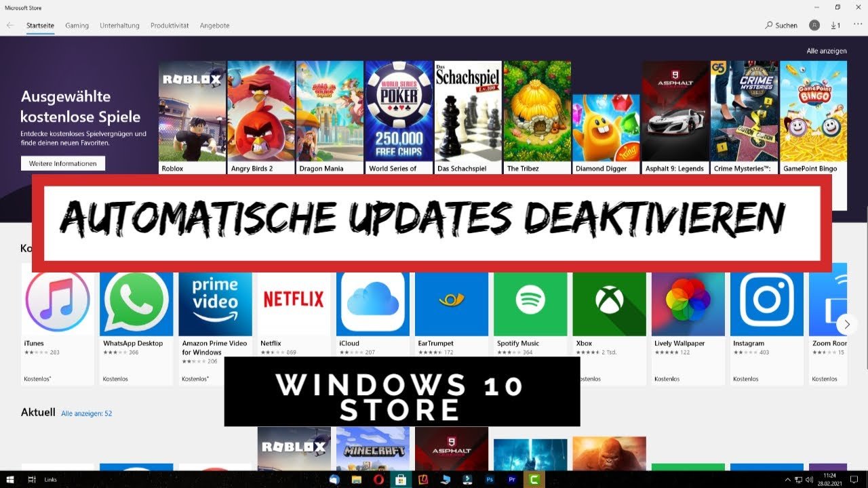Click the 'WhatsApp Desktop' app name
This screenshot has width=868, height=488.
(133, 344)
